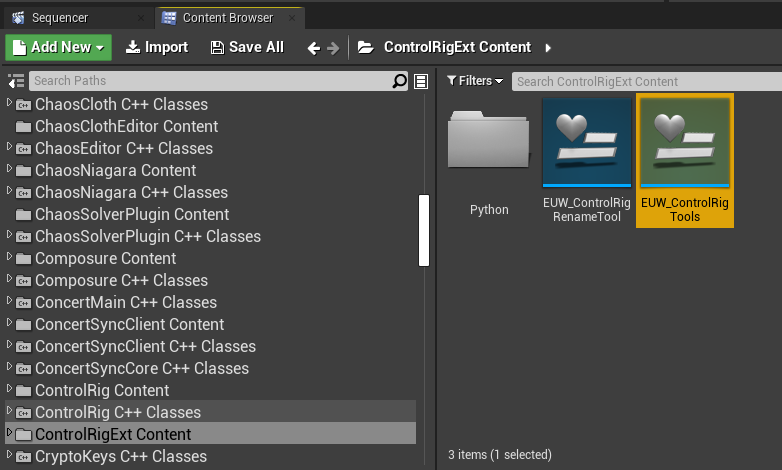This screenshot has height=470, width=782.
Task: Select ChaosEditor C++ Classes row
Action: point(210,148)
